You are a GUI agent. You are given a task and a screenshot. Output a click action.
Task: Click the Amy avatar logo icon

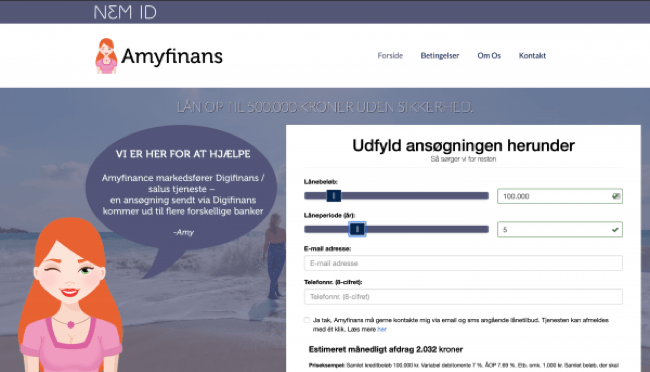click(x=106, y=56)
